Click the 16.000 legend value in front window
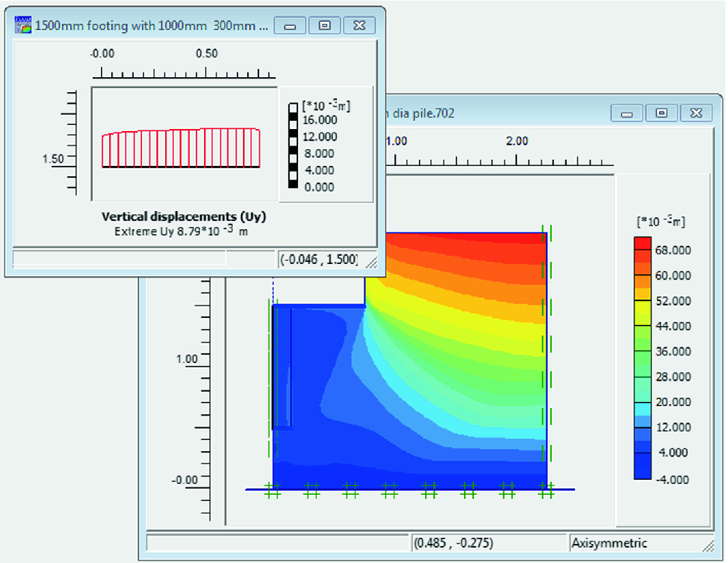 coord(320,120)
